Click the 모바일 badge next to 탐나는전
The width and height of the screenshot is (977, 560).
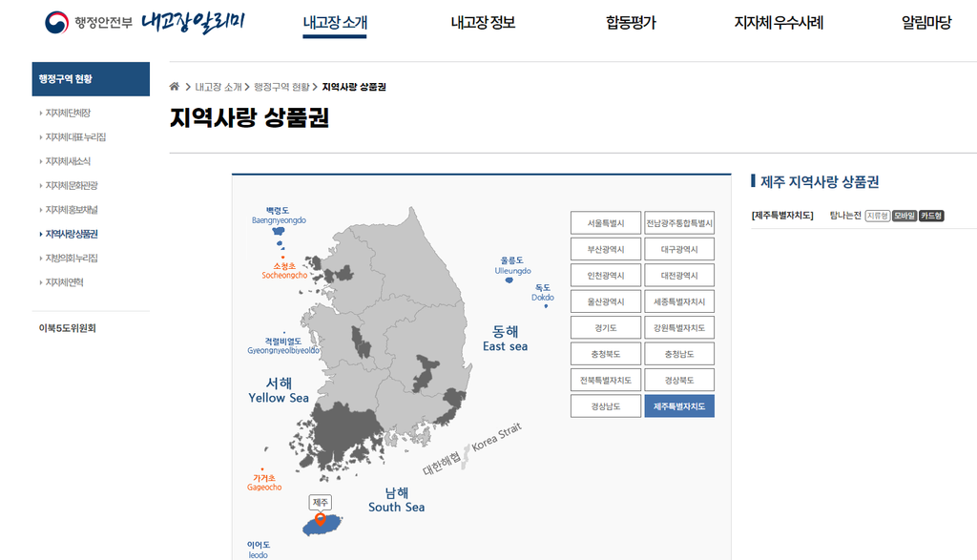pos(904,216)
